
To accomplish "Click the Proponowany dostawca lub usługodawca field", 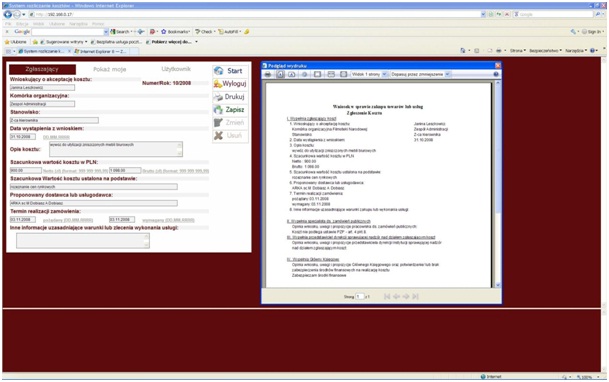I will [x=94, y=203].
